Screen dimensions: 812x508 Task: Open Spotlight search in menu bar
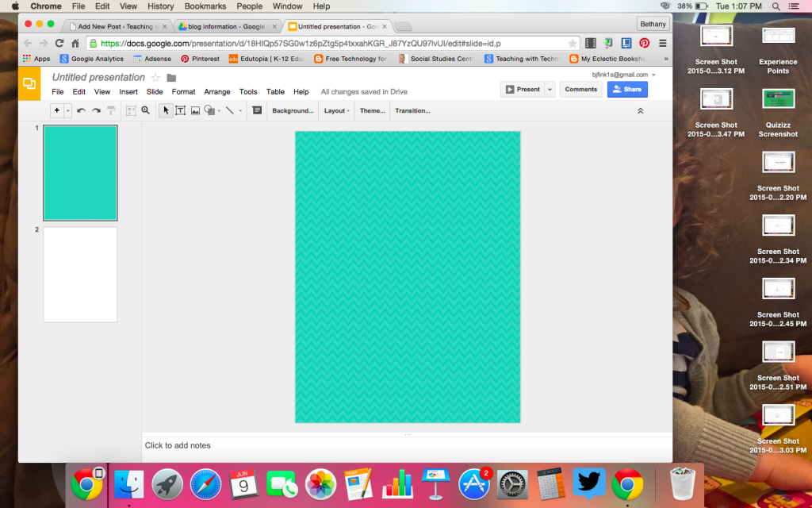776,6
